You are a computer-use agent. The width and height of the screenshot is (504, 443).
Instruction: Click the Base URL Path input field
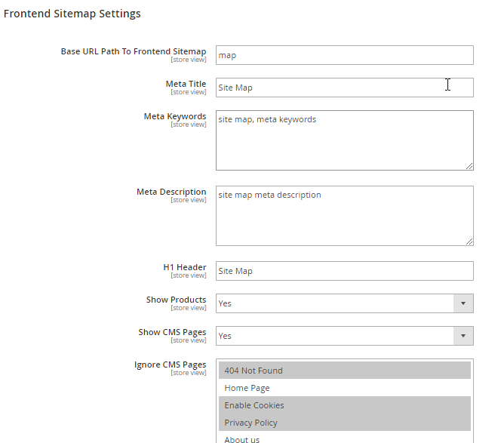point(344,55)
